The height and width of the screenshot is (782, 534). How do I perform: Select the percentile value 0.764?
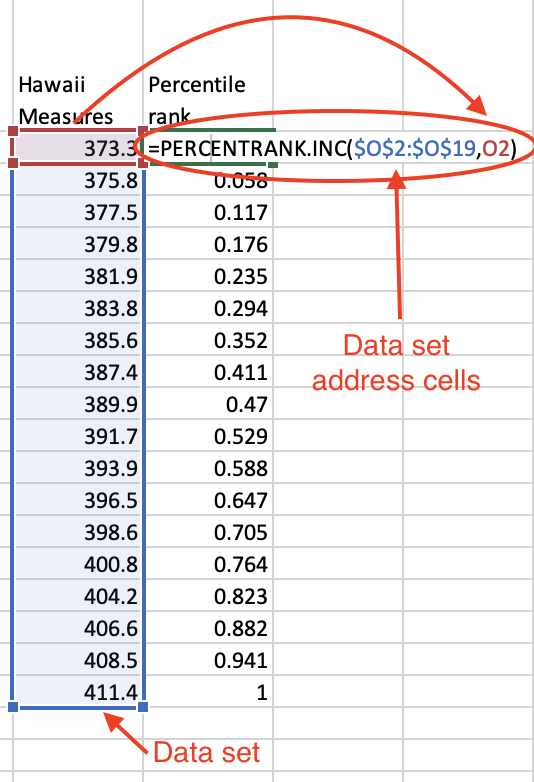[x=208, y=564]
